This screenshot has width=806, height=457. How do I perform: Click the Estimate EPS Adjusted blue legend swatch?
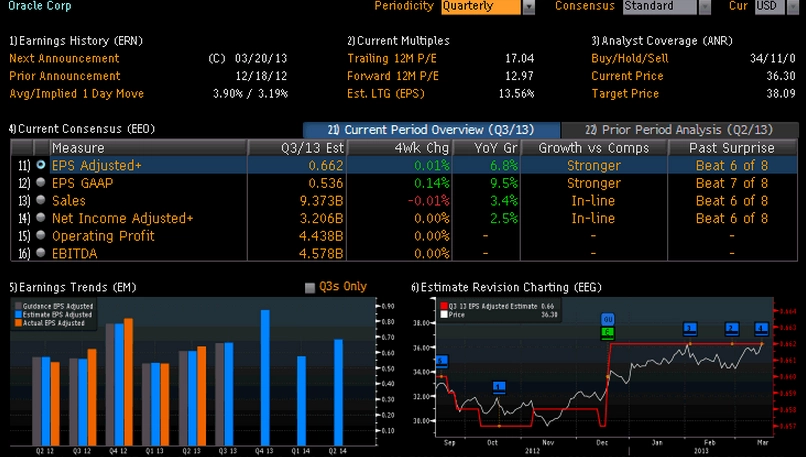tap(18, 314)
